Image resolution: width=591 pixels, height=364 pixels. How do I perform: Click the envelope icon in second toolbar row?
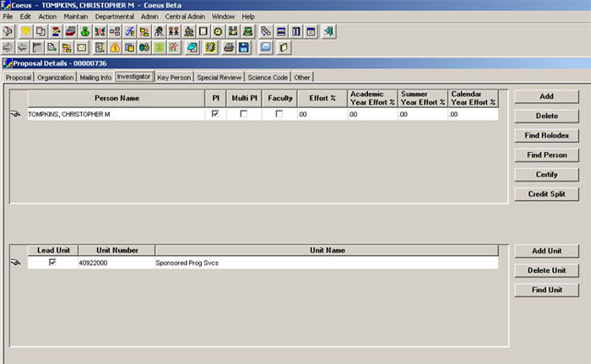[x=82, y=47]
